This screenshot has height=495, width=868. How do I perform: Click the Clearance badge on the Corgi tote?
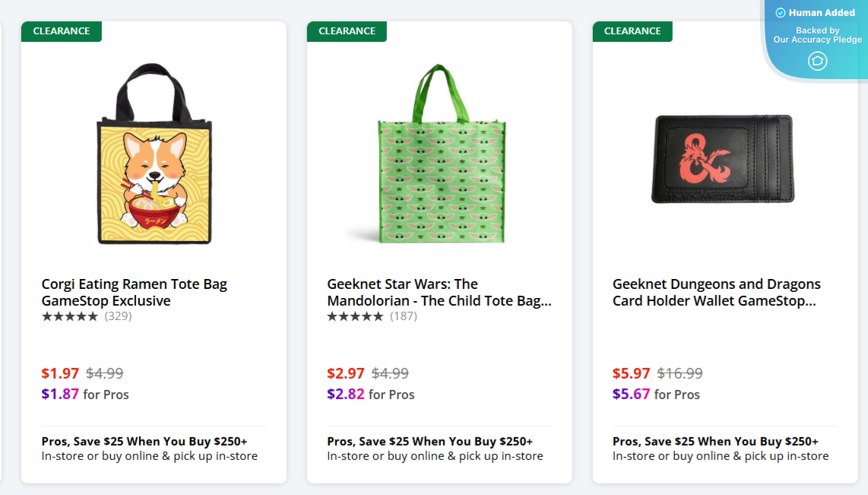coord(62,31)
